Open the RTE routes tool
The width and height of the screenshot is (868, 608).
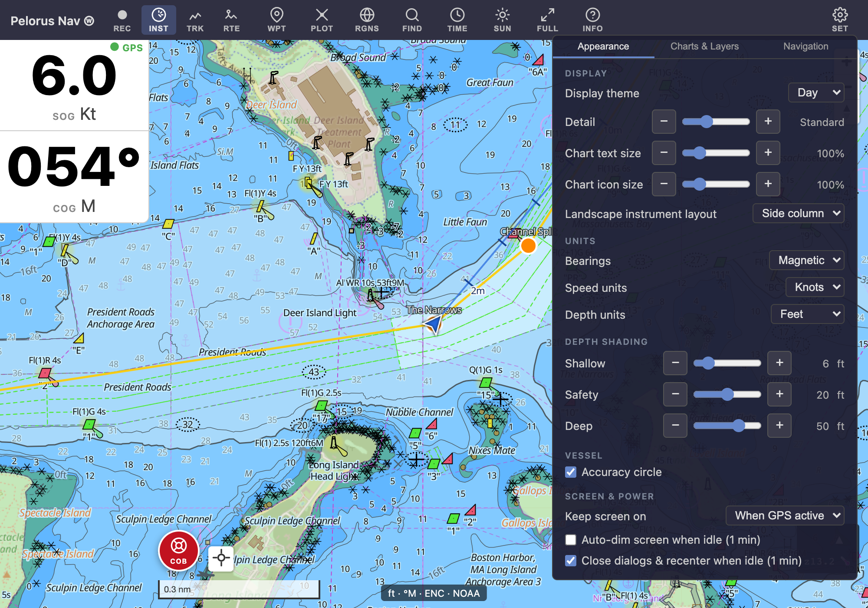coord(231,20)
